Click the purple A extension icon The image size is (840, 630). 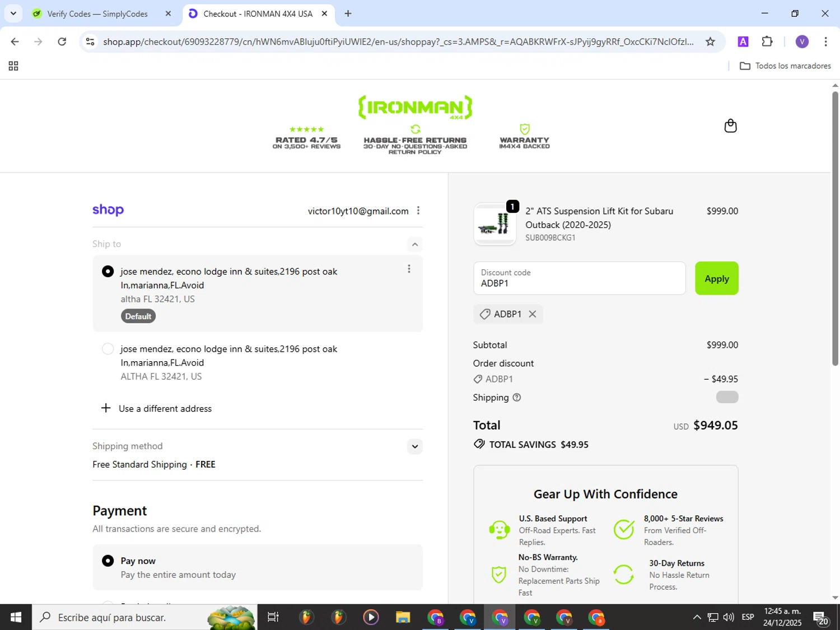click(743, 41)
